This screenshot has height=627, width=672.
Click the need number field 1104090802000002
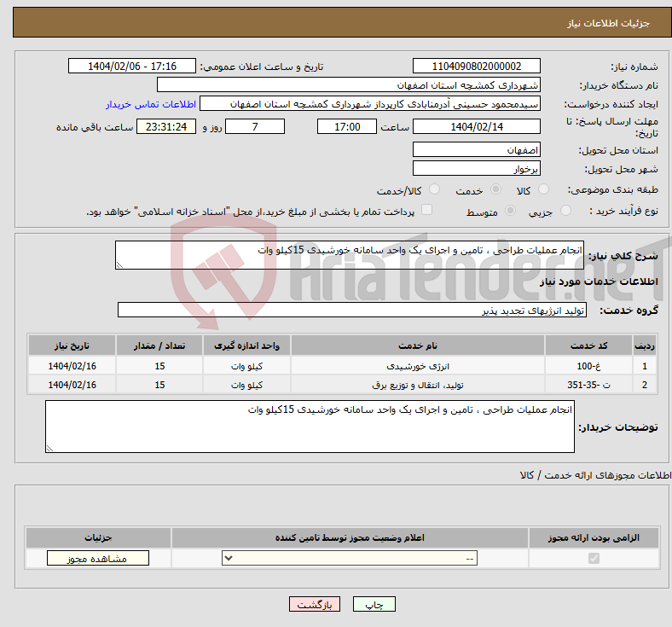477,67
